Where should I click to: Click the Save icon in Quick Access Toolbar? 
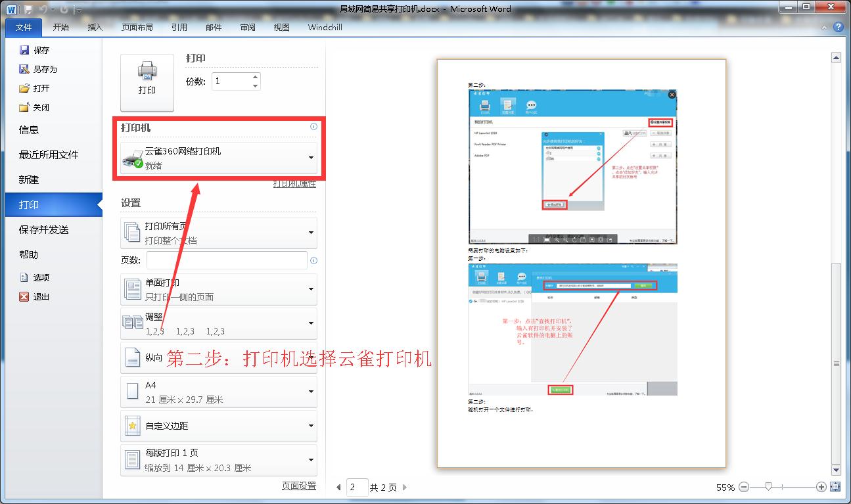click(x=28, y=10)
